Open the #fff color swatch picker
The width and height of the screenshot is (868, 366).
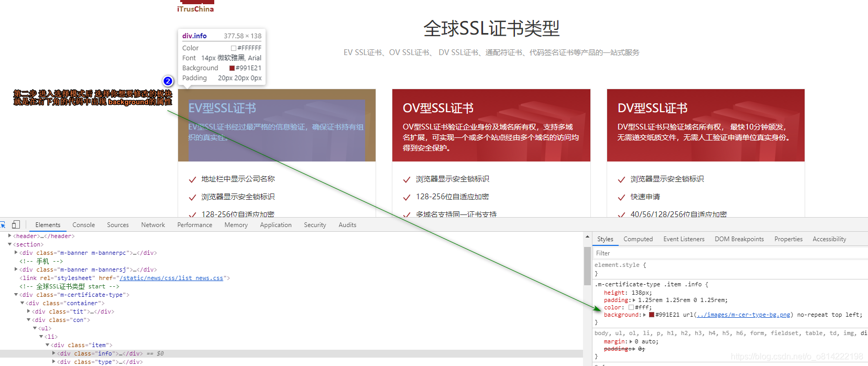pyautogui.click(x=631, y=308)
